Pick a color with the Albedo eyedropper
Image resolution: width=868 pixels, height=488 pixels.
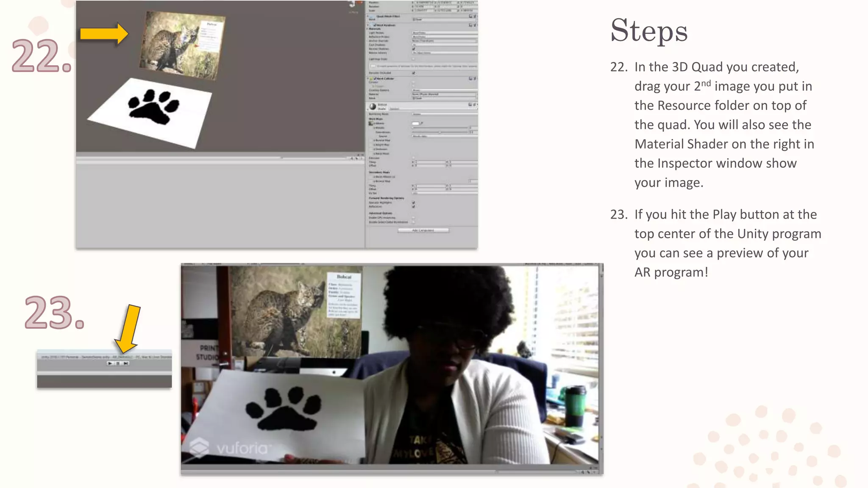(x=422, y=123)
